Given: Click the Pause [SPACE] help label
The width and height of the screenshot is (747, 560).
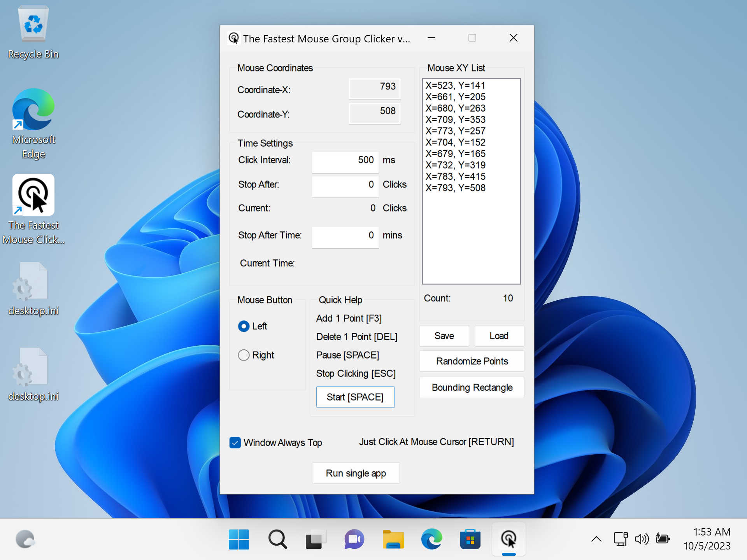Looking at the screenshot, I should pos(348,354).
